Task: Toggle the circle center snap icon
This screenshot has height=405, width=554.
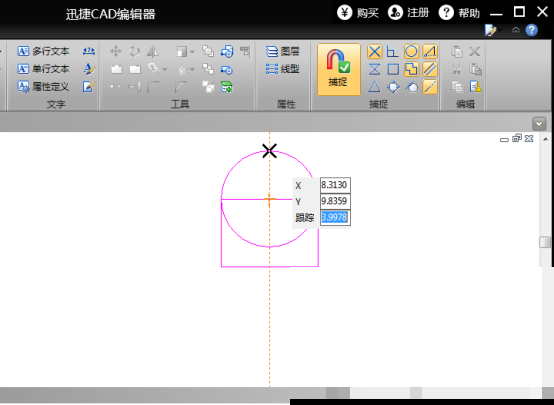Action: 411,52
